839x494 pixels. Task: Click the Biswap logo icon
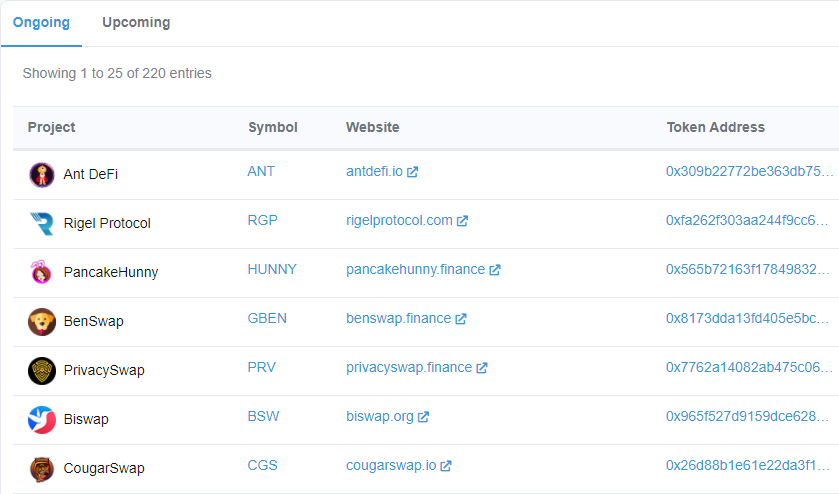42,420
